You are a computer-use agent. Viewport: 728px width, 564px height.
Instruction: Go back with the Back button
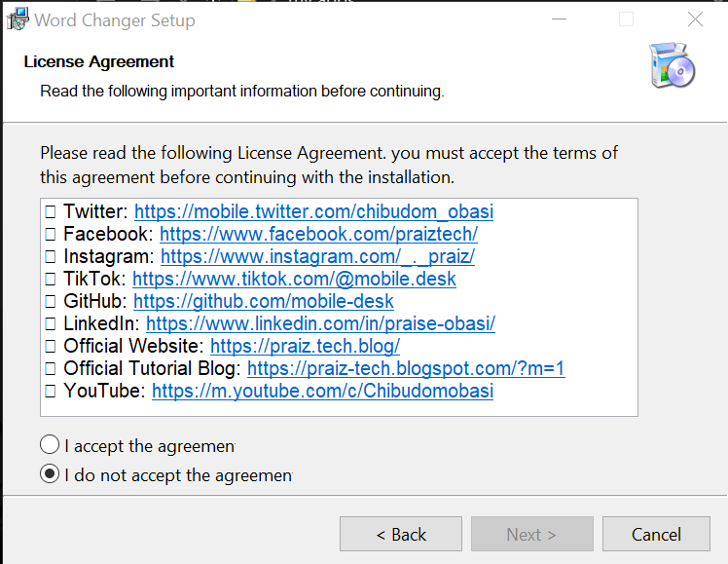[x=400, y=534]
